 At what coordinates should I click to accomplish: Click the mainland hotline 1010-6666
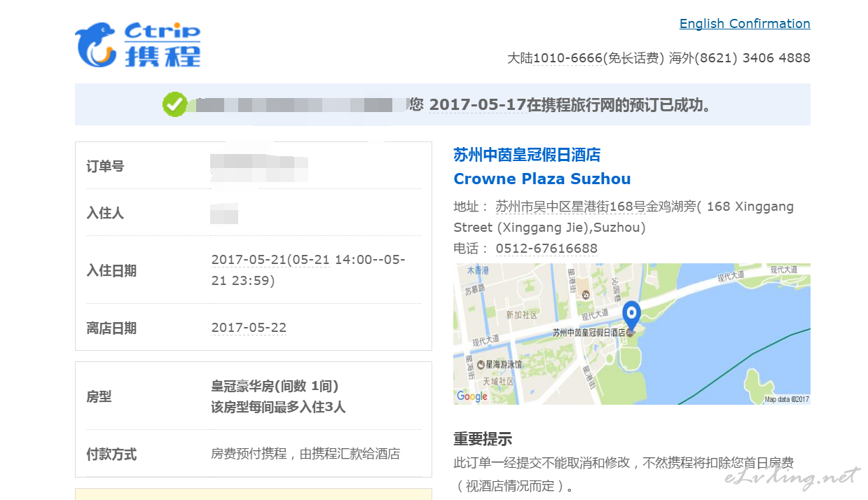coord(567,58)
